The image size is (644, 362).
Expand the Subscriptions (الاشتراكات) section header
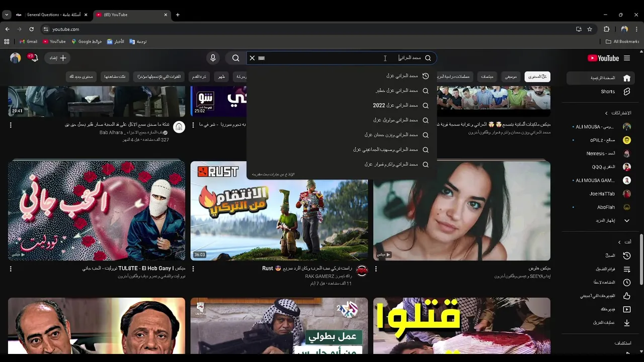tap(618, 113)
